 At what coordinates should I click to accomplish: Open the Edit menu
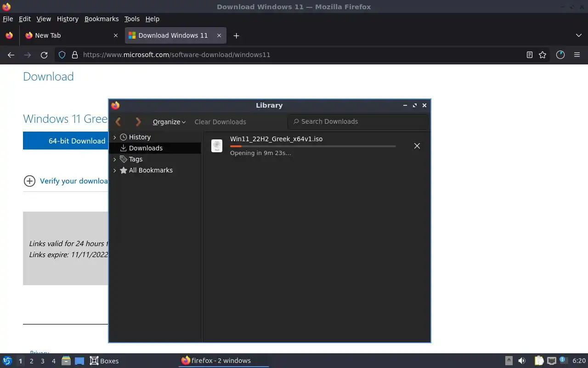[25, 19]
